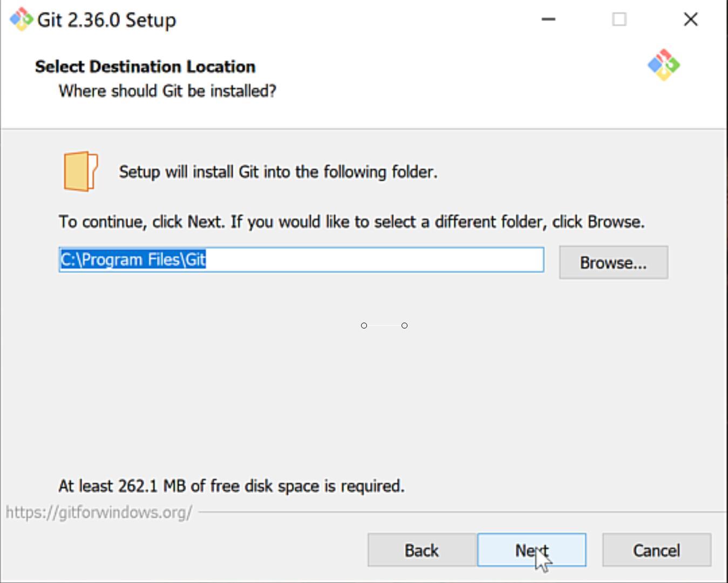
Task: Open the Browse... folder dialog
Action: pos(614,263)
